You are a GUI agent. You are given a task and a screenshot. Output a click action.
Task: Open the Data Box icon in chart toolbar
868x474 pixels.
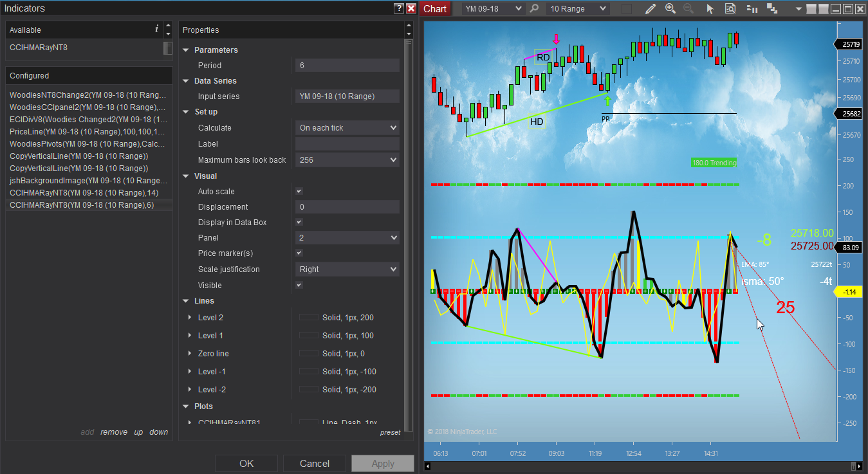730,8
